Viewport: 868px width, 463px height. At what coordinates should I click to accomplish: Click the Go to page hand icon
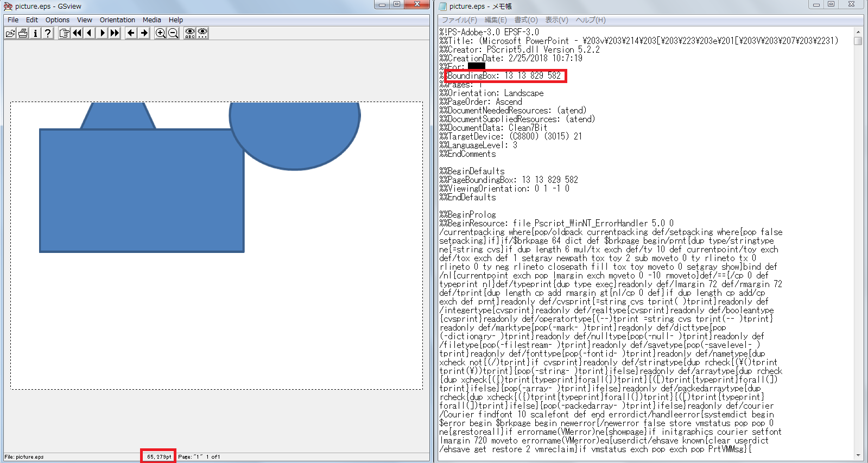64,33
